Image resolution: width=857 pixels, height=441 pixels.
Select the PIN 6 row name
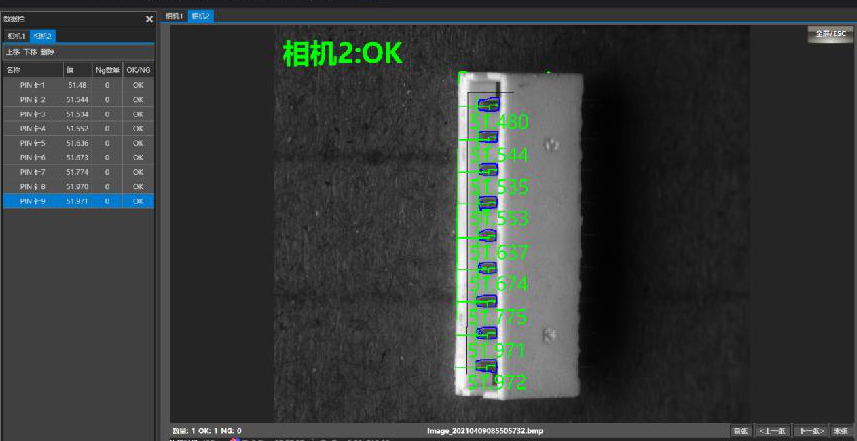coord(32,157)
